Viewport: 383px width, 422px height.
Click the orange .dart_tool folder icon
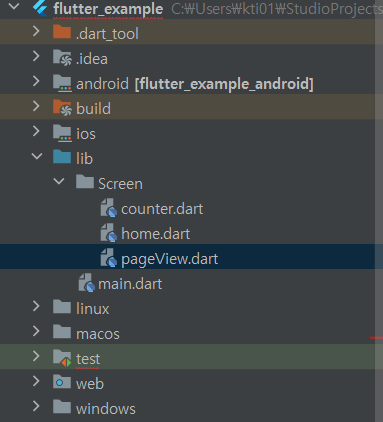point(62,32)
